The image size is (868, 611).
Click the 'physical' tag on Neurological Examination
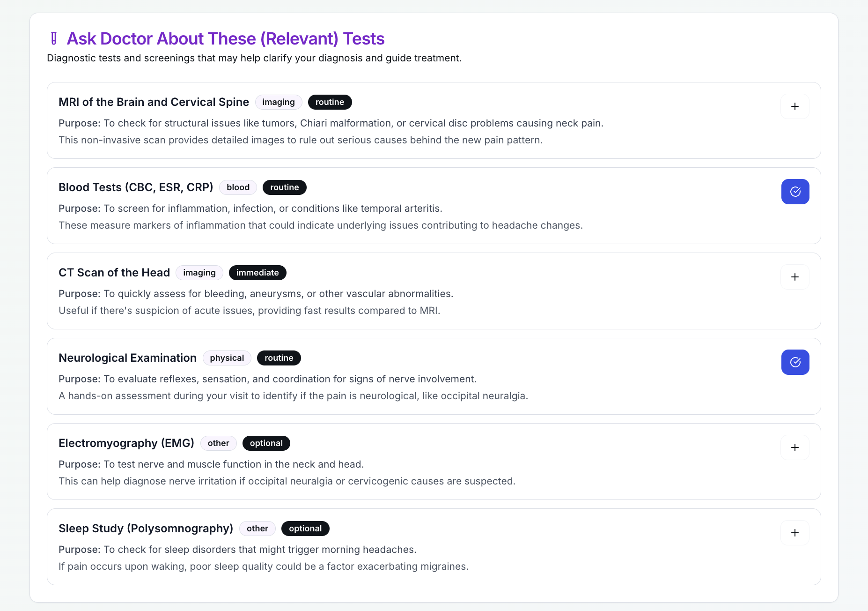pos(227,358)
